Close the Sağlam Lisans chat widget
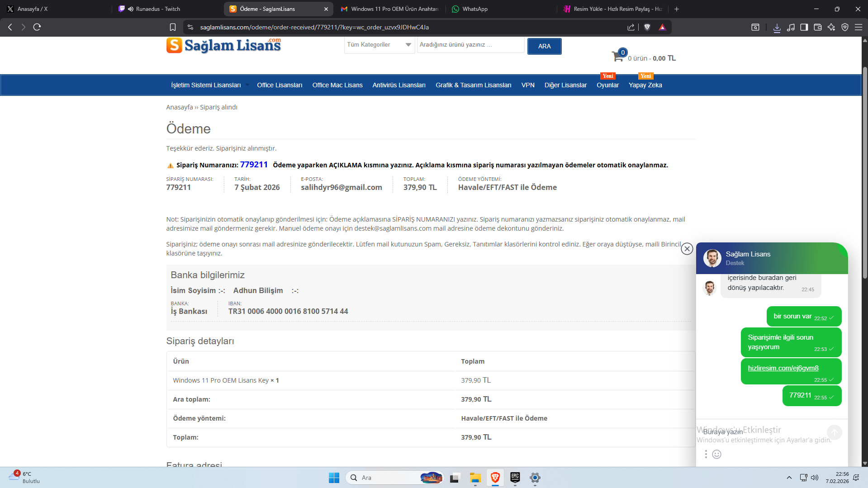The height and width of the screenshot is (488, 868). click(687, 248)
